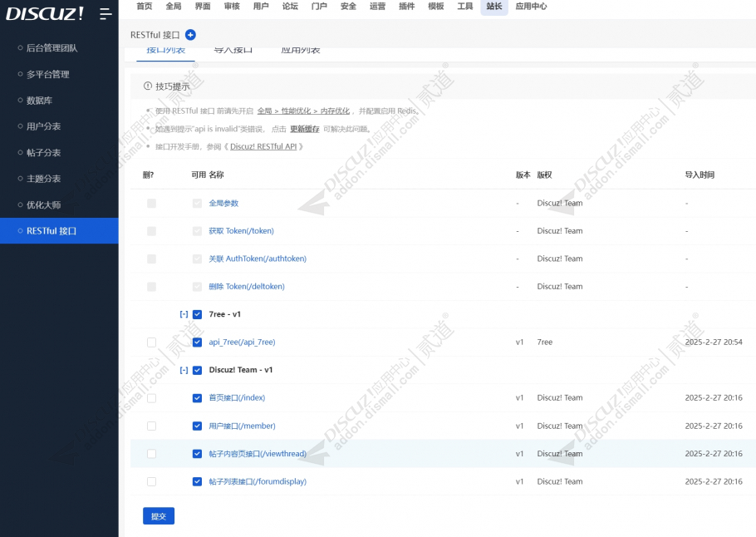The height and width of the screenshot is (537, 756).
Task: Open 后台管理团队 in the sidebar
Action: click(52, 47)
